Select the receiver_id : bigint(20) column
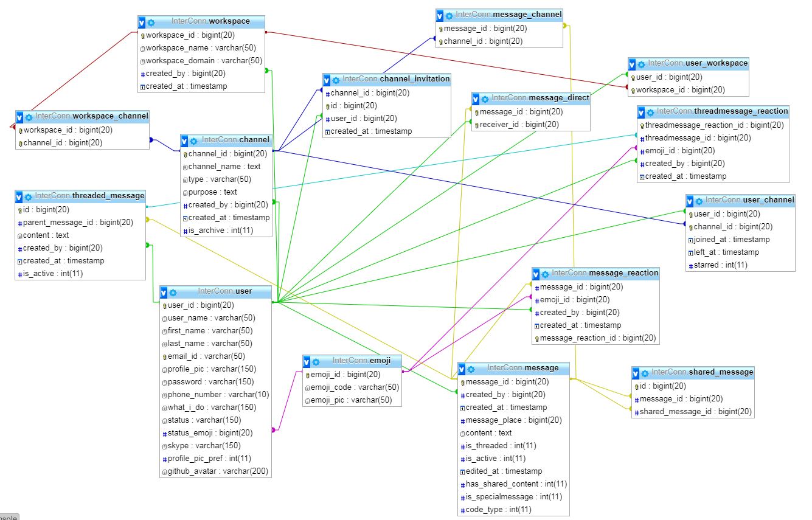The image size is (812, 520). point(531,125)
